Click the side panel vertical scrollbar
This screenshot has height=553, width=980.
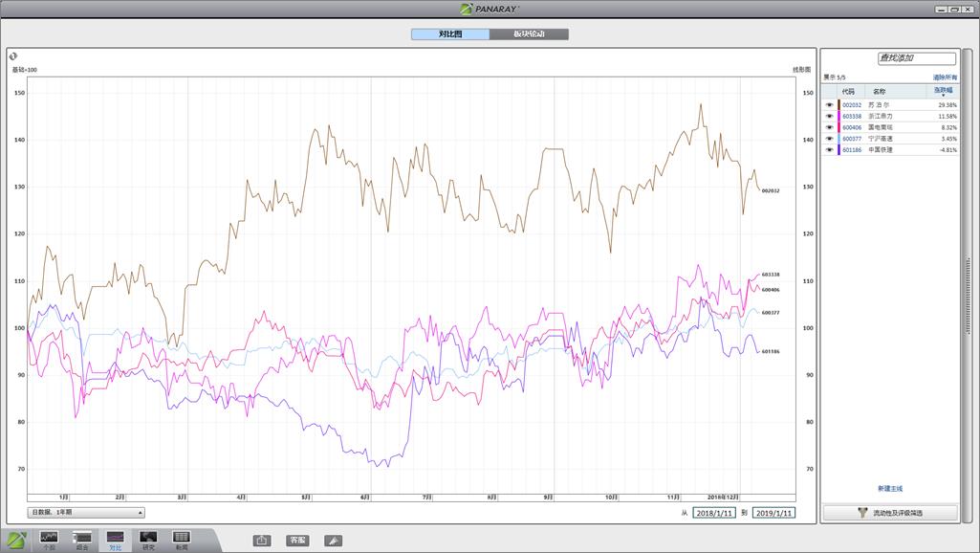[969, 285]
